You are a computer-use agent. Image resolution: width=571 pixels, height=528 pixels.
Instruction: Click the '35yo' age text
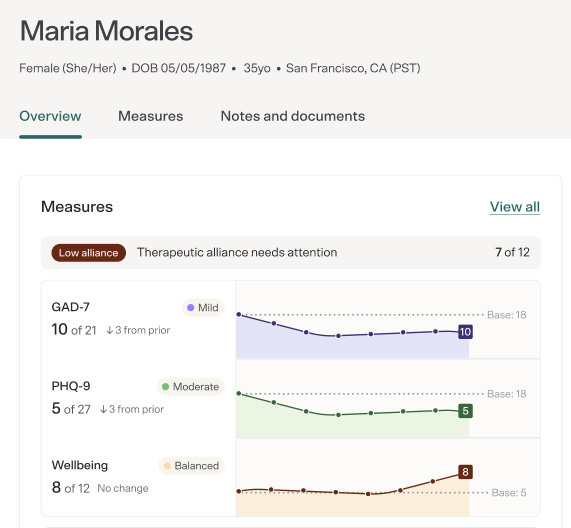[x=257, y=68]
